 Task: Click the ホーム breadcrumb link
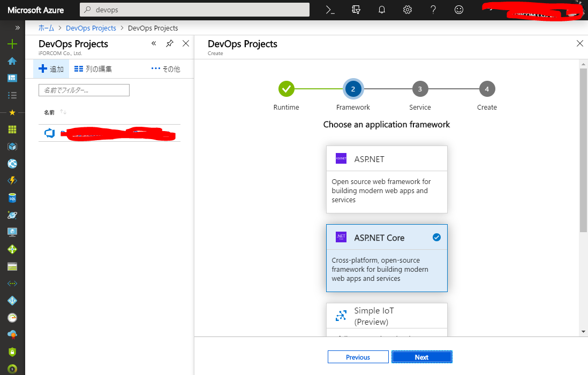[47, 28]
